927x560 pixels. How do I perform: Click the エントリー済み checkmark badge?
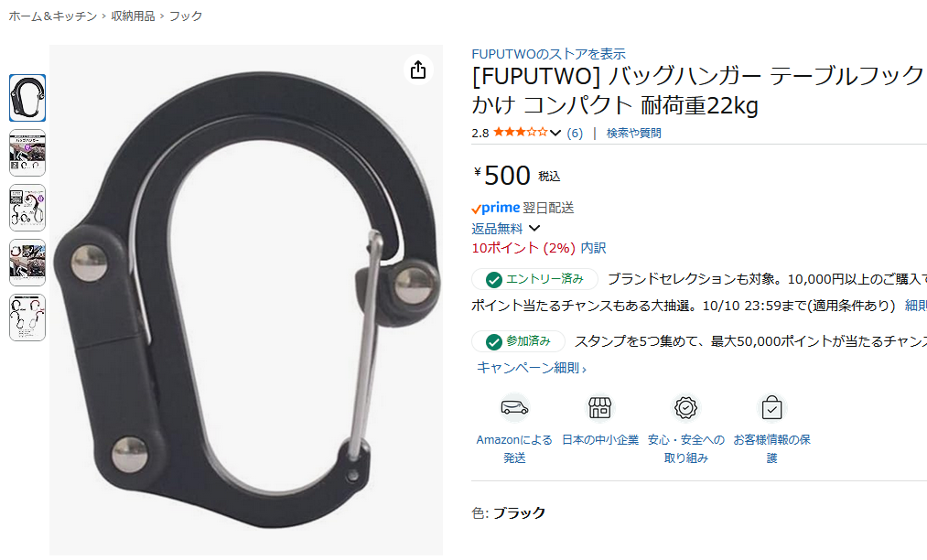coord(534,279)
